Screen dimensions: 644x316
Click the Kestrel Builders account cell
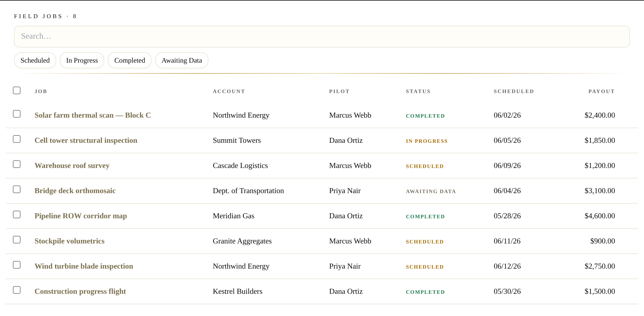237,291
